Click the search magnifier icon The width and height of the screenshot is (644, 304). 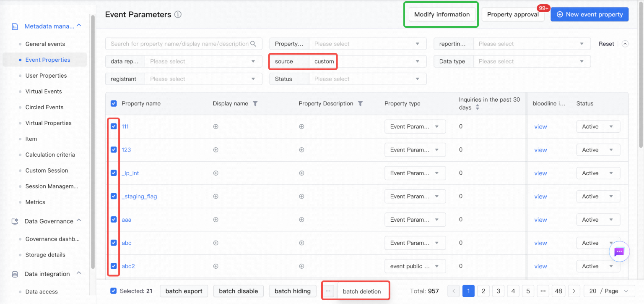253,44
